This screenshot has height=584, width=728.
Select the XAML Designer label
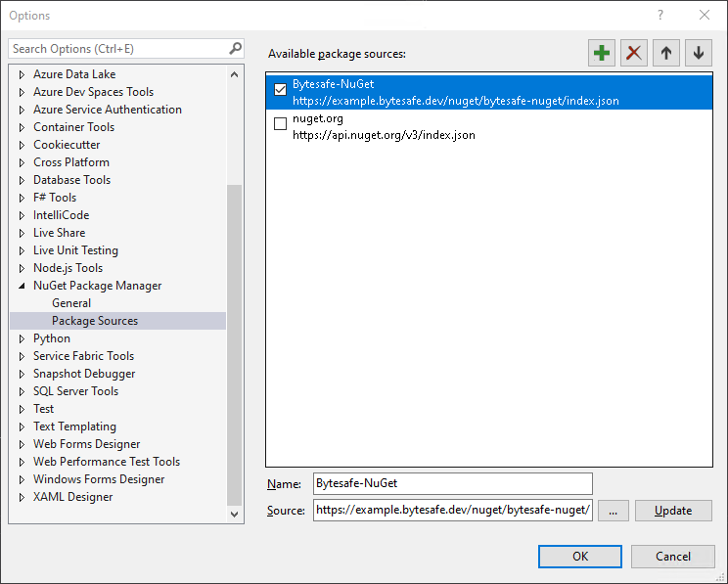click(72, 497)
